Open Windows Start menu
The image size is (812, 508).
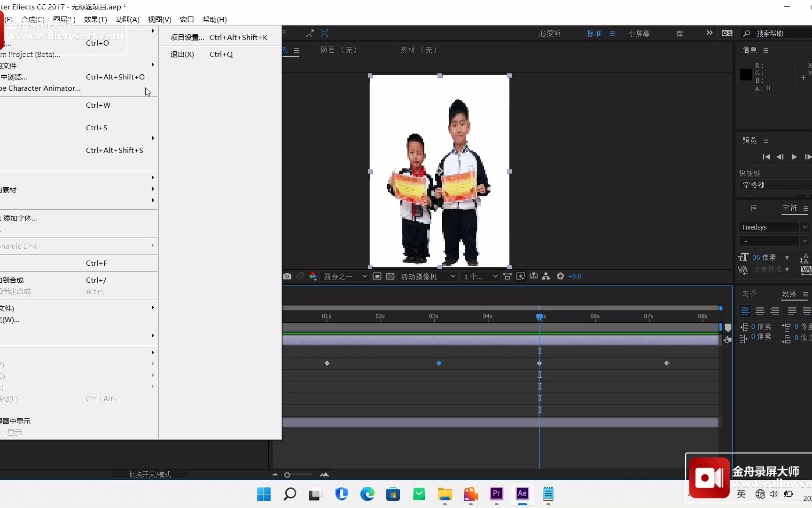(264, 494)
